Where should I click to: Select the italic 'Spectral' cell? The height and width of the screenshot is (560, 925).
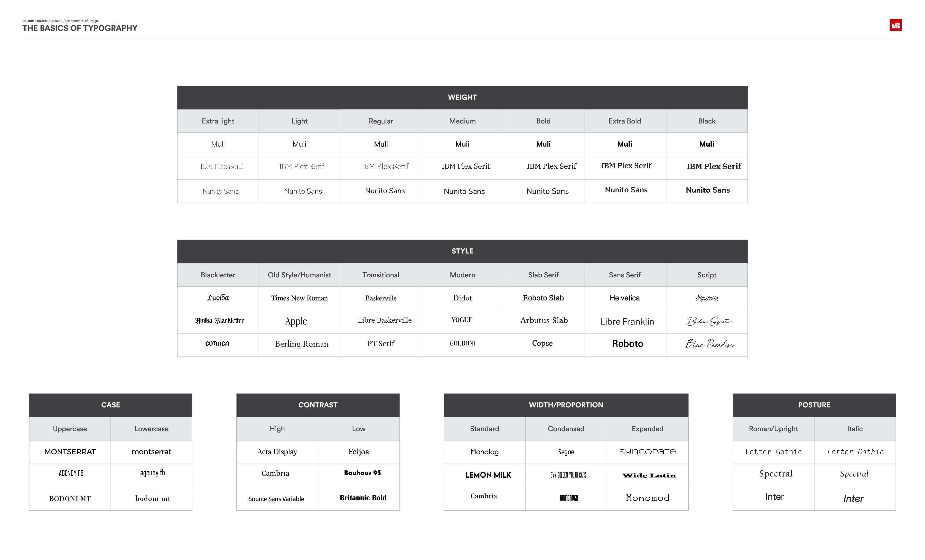pos(855,475)
